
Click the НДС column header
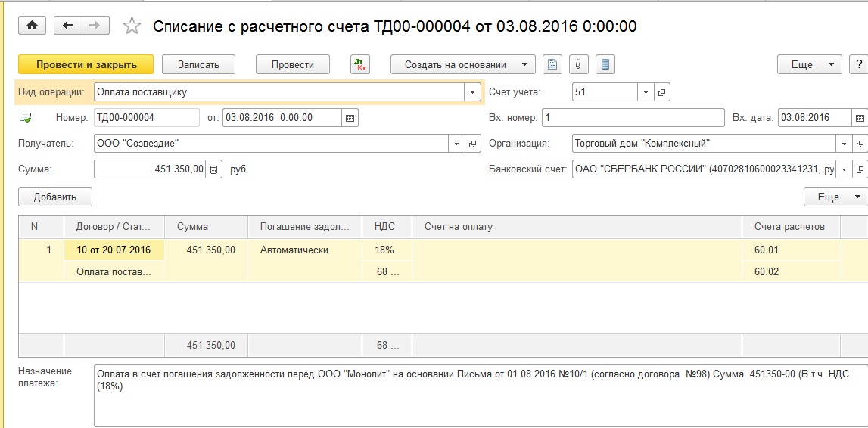(387, 227)
